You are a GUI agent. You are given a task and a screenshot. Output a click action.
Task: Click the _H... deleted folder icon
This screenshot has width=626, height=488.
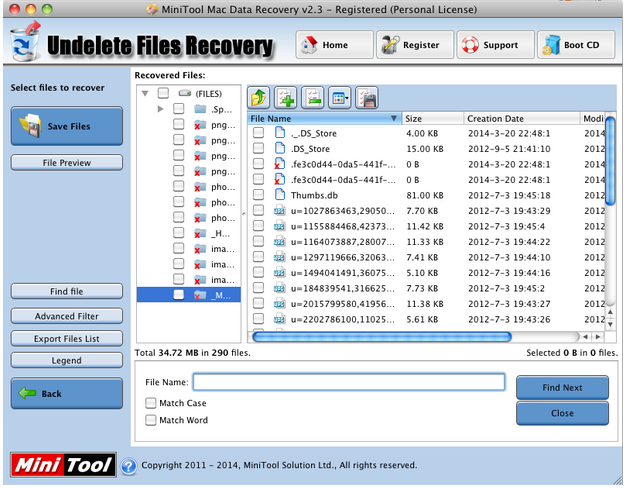tap(200, 233)
